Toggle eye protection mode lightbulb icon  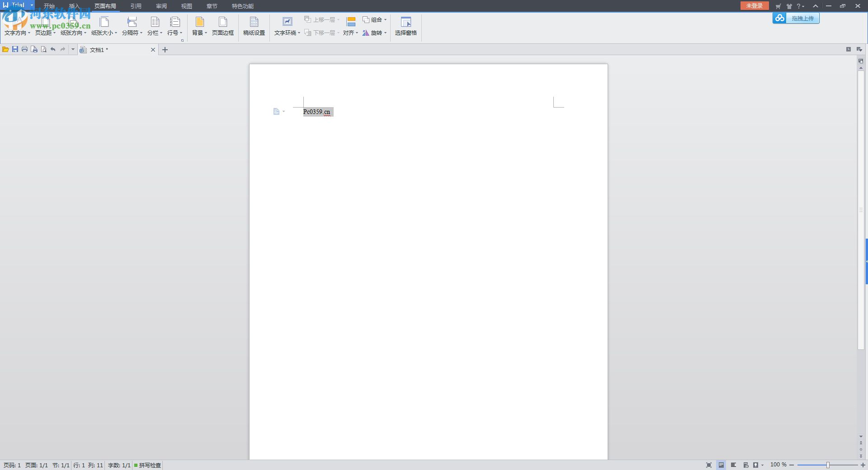tap(756, 465)
